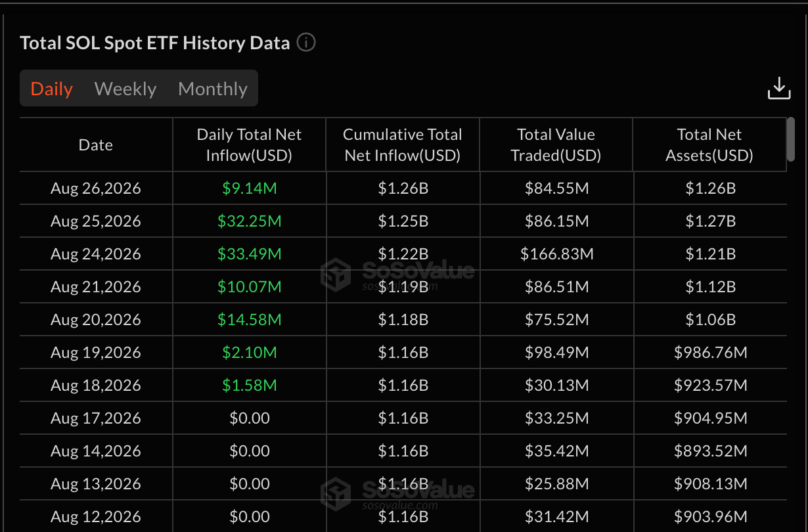Click the Total Net Assets header
Screen dimensions: 808x532
point(709,145)
